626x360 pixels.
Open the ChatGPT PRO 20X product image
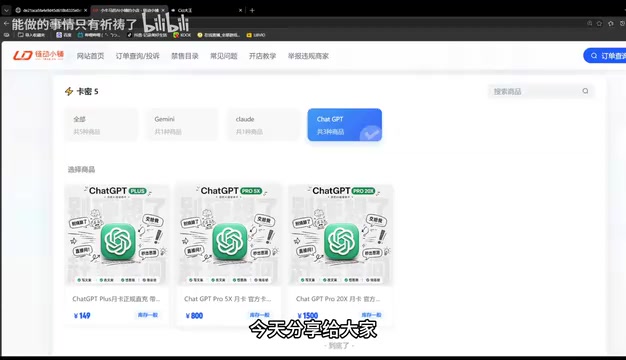341,235
